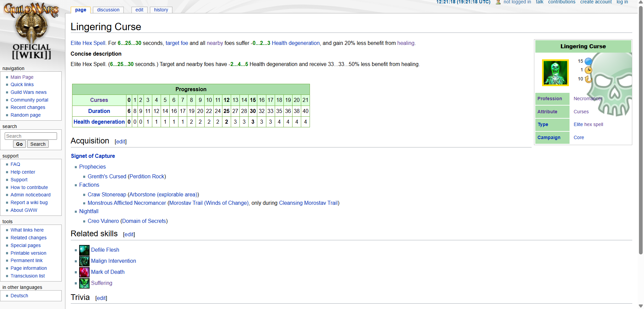Open Craw Stonereap link

[x=107, y=195]
